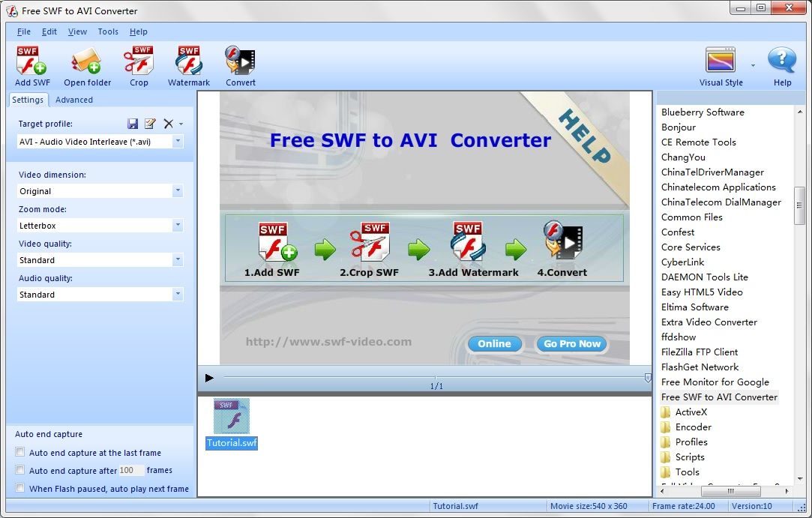Image resolution: width=812 pixels, height=518 pixels.
Task: Delete the target profile with X icon
Action: point(168,123)
